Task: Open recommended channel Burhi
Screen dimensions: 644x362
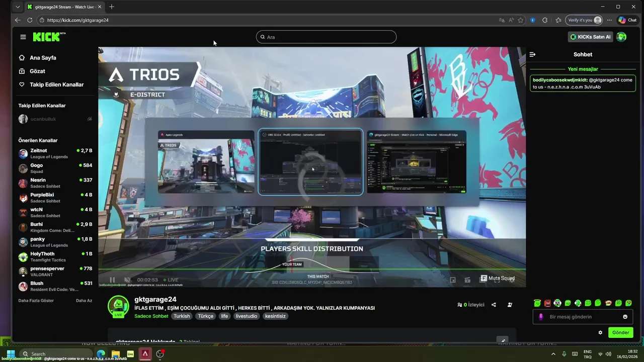Action: click(55, 227)
